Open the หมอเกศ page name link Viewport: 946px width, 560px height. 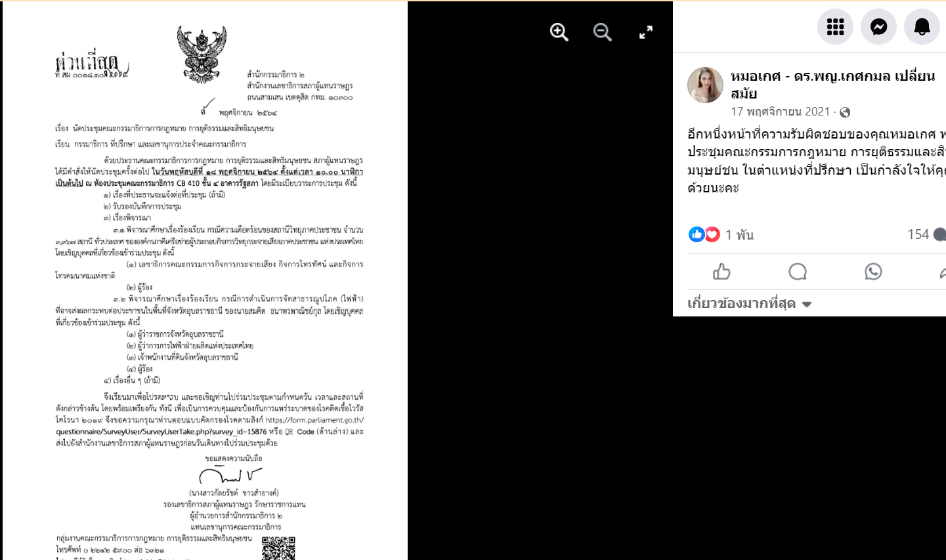point(832,84)
